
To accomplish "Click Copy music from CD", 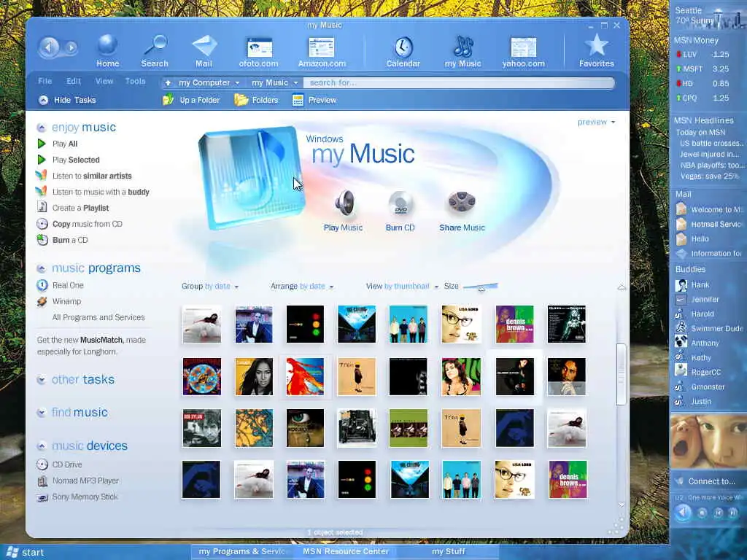I will coord(88,224).
